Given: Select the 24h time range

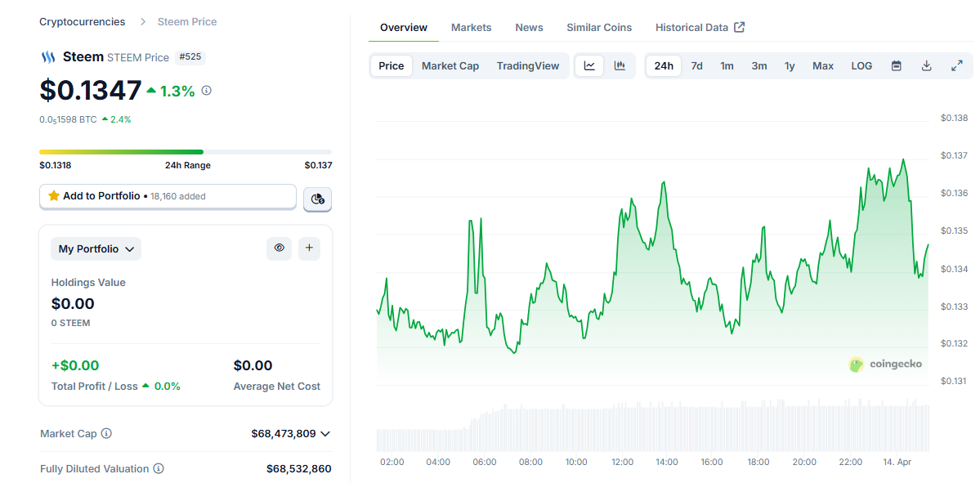Looking at the screenshot, I should pos(664,65).
